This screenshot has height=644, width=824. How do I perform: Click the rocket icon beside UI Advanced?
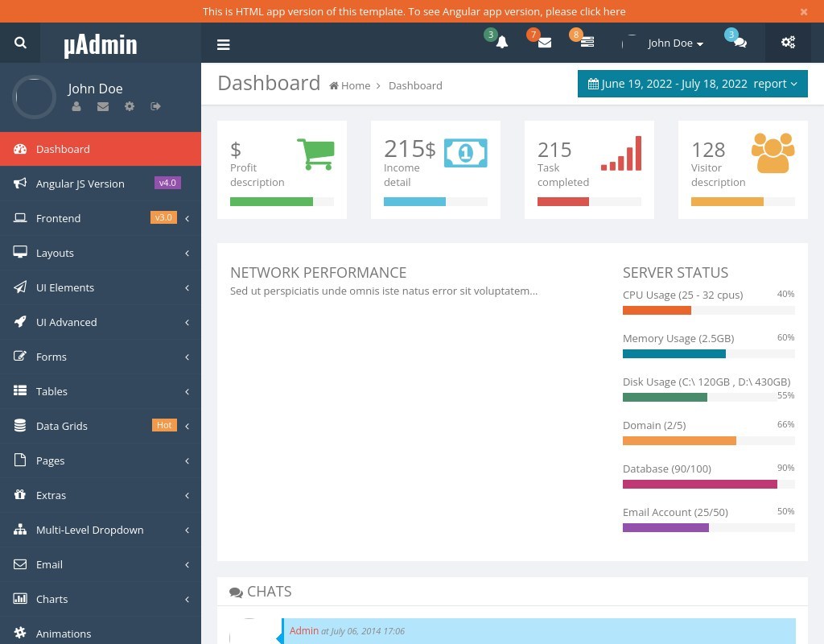[x=20, y=322]
